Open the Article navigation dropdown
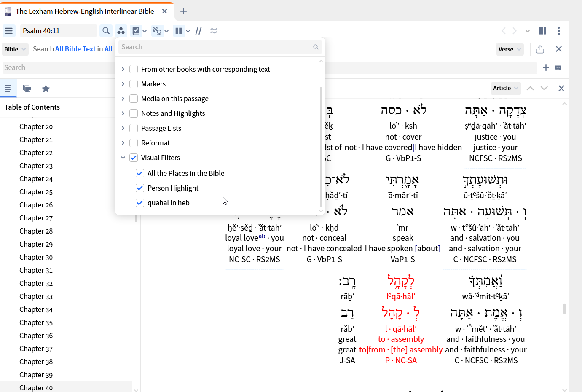Screen dimensions: 582x392 click(x=506, y=88)
